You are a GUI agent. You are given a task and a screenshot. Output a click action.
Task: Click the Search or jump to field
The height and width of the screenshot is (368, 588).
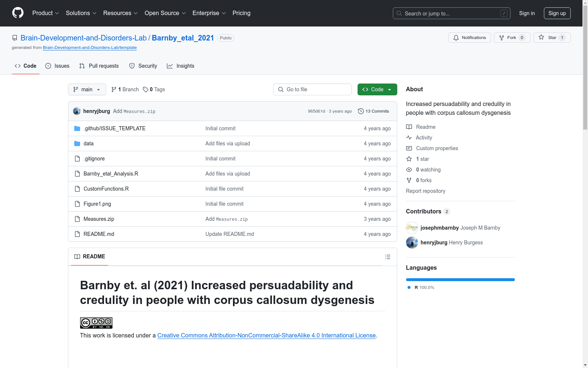tap(452, 13)
